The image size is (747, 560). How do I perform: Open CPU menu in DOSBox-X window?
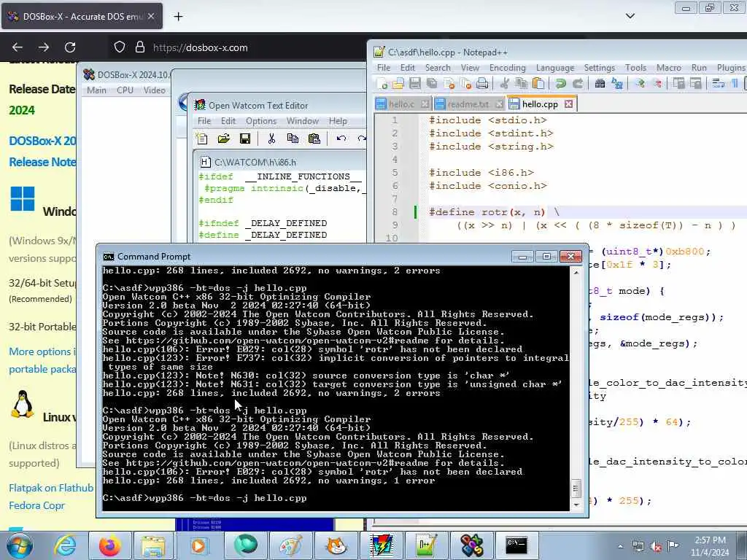tap(125, 90)
